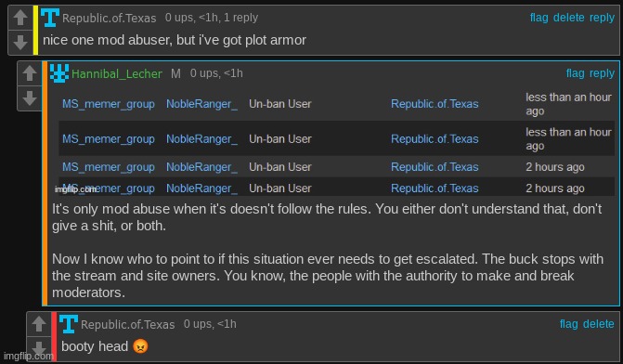Flag Hannibal_Lecher's comment

pyautogui.click(x=575, y=73)
